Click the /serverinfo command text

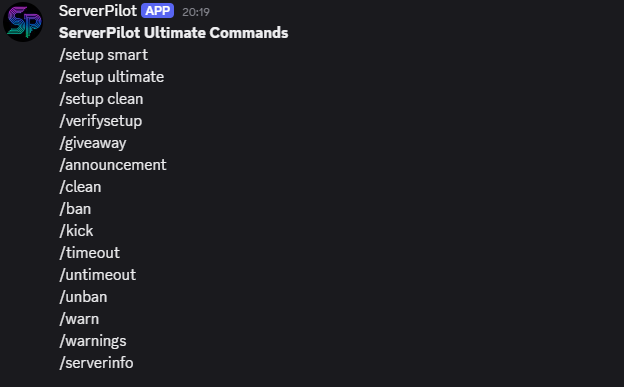click(96, 363)
